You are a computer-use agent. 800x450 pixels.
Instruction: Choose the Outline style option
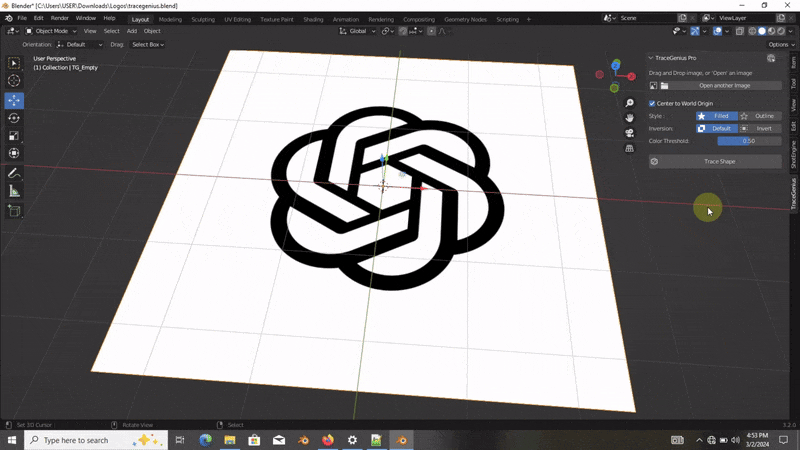click(x=760, y=116)
